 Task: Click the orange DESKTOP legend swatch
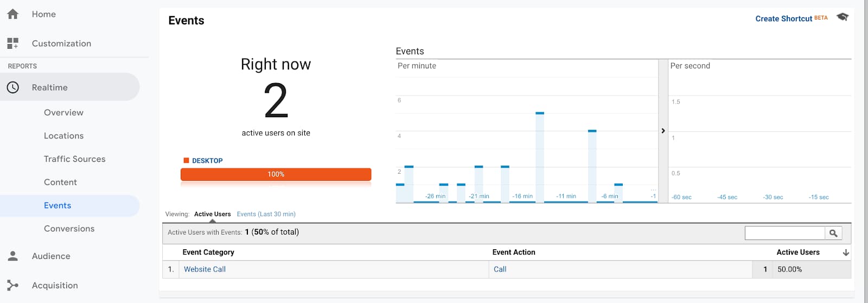[186, 161]
